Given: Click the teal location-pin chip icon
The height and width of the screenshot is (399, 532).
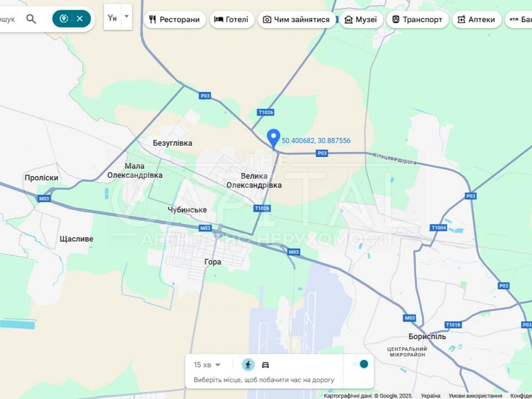Looking at the screenshot, I should click(x=64, y=19).
